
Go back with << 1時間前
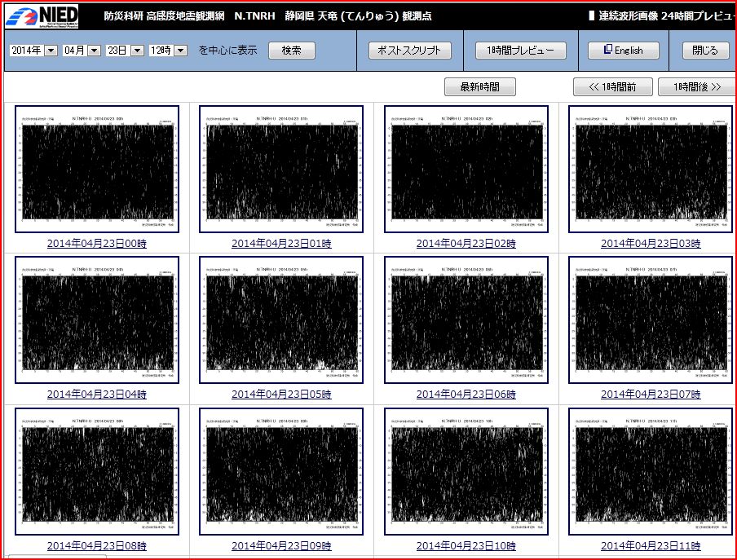tap(613, 87)
